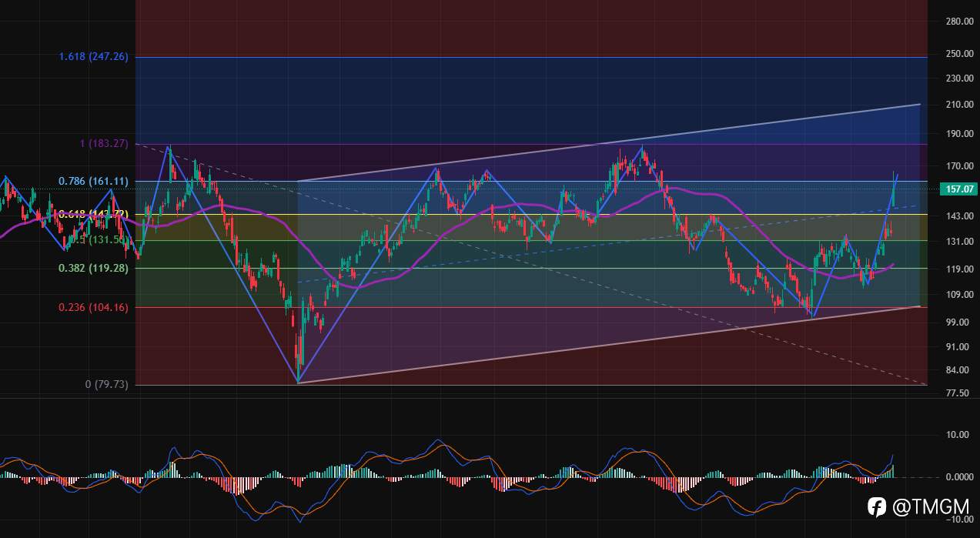Select the 0.0000 MACD zero-line value
980x538 pixels.
point(958,477)
